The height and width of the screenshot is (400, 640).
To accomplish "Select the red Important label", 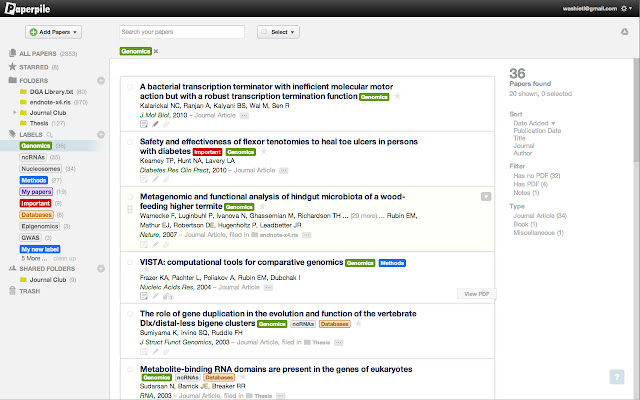I will pyautogui.click(x=36, y=202).
